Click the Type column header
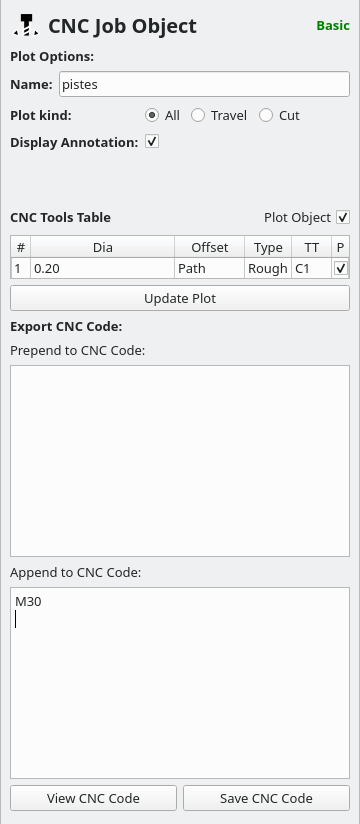The width and height of the screenshot is (360, 824). (268, 247)
